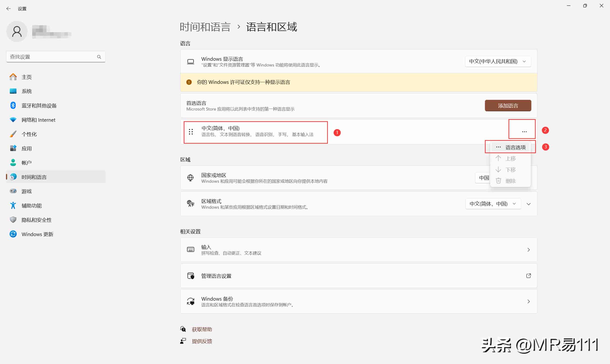Close the Settings window
The image size is (610, 364).
[x=601, y=6]
